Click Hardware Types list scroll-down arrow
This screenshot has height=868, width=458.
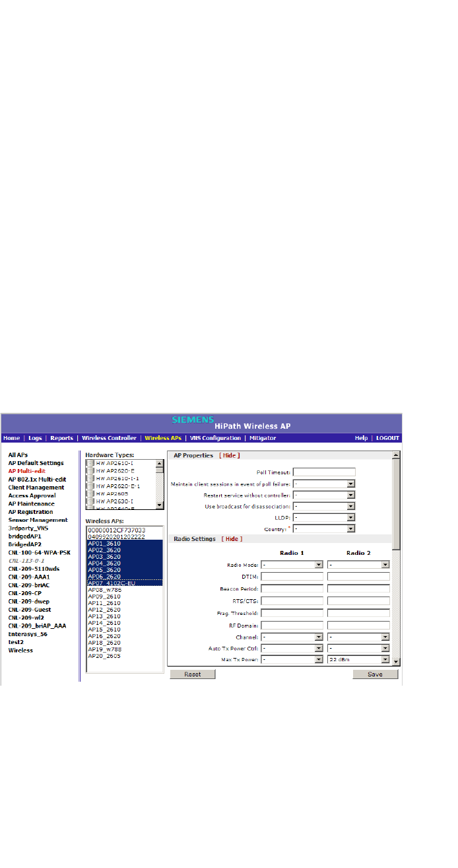[159, 505]
